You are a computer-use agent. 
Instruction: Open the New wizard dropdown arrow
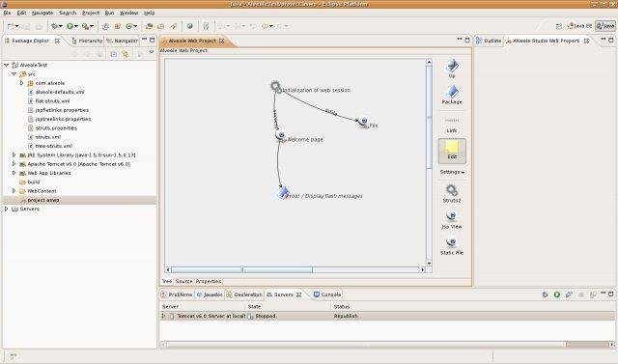(17, 26)
